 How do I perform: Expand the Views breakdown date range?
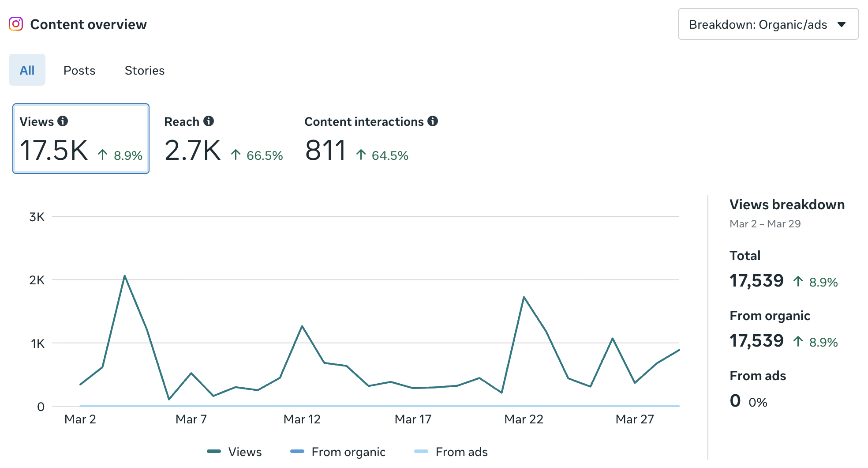[765, 224]
